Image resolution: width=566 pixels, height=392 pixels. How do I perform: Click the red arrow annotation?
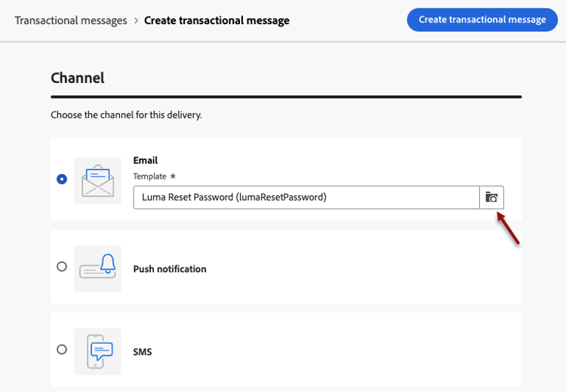(x=508, y=229)
